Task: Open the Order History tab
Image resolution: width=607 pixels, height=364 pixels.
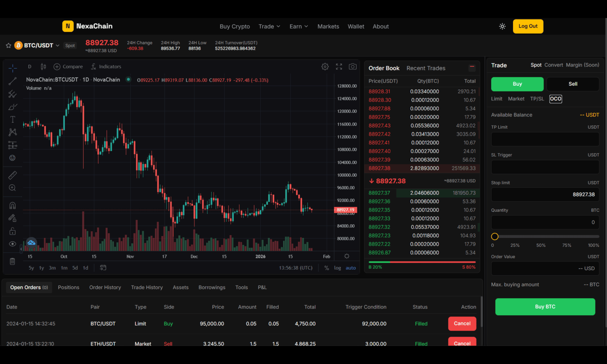Action: 105,287
